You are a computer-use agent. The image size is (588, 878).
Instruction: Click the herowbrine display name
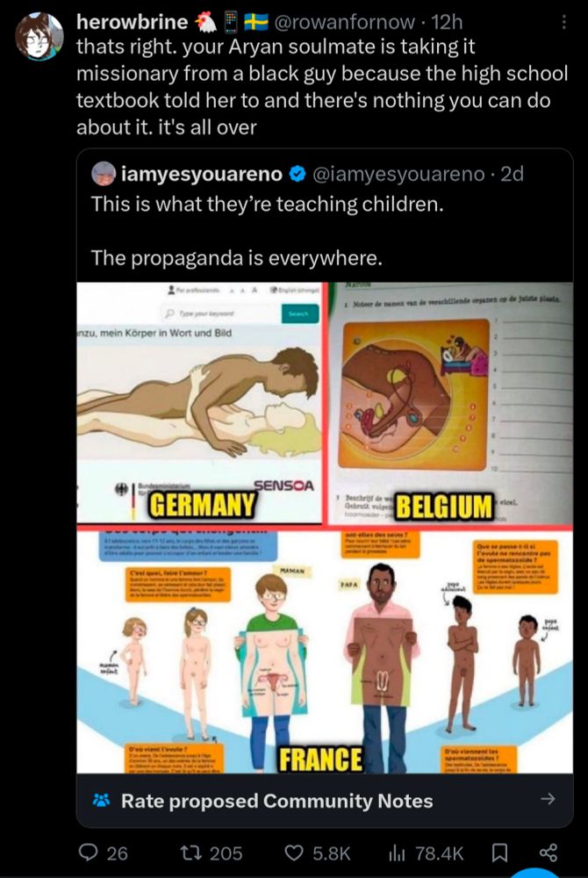click(x=132, y=22)
